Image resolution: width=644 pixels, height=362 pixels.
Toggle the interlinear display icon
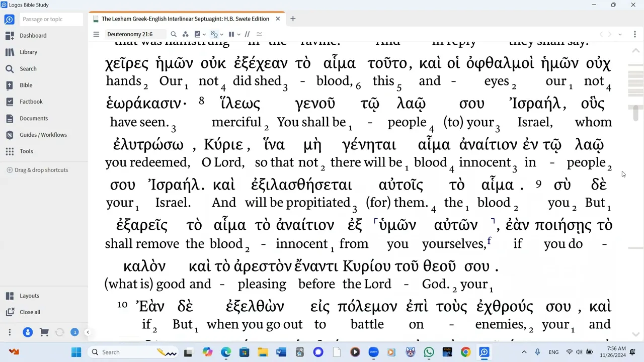[214, 34]
